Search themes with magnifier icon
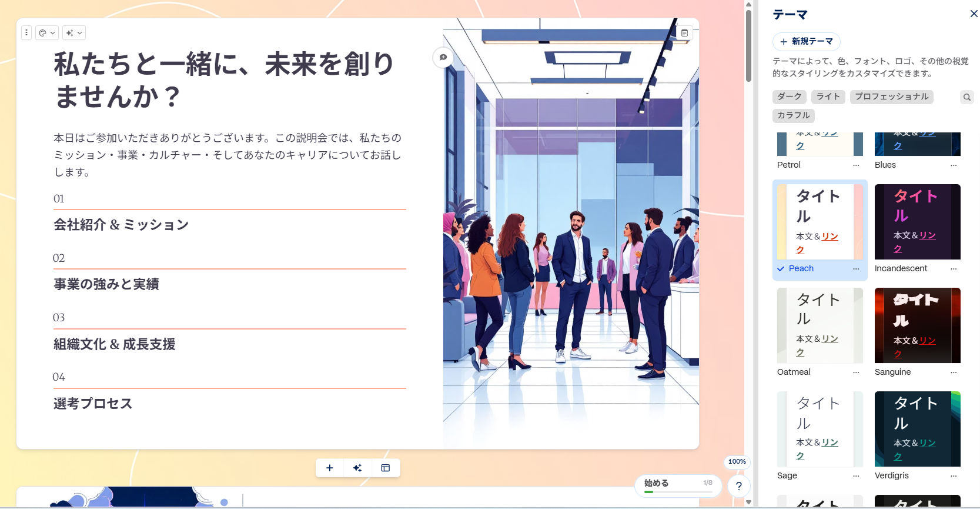This screenshot has height=509, width=980. coord(967,97)
